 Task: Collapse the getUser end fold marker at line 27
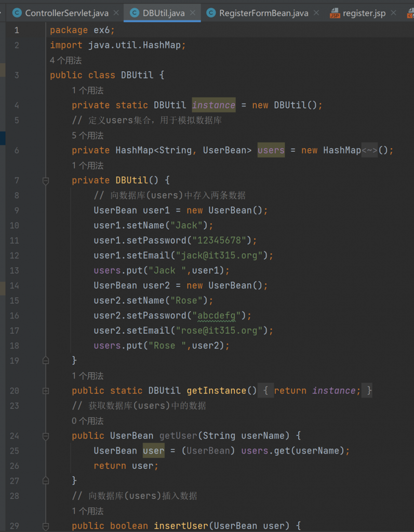point(46,481)
